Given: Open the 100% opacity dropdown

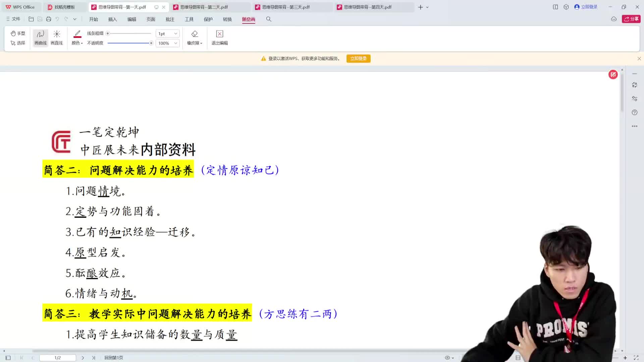Looking at the screenshot, I should point(167,43).
